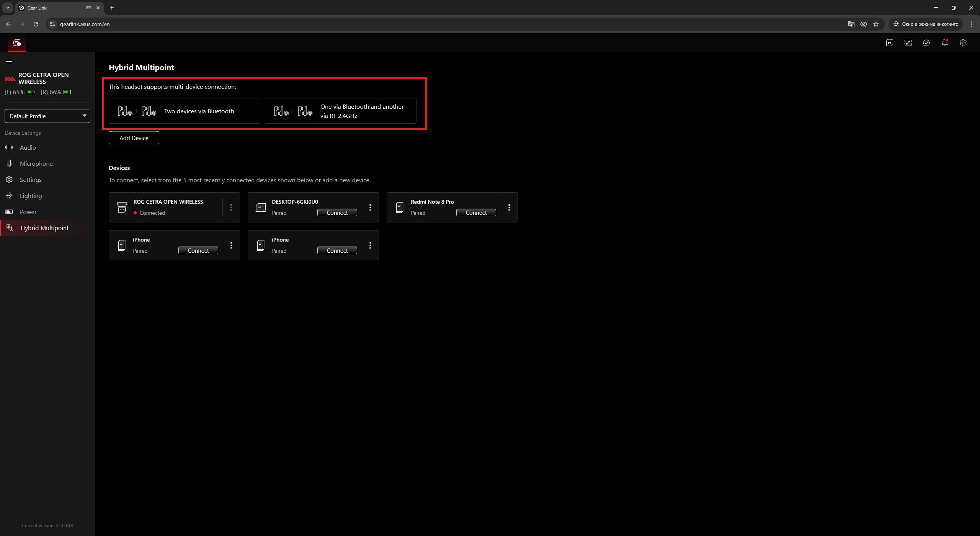Open the wrench tools icon in the top bar
The width and height of the screenshot is (980, 536).
coord(908,43)
